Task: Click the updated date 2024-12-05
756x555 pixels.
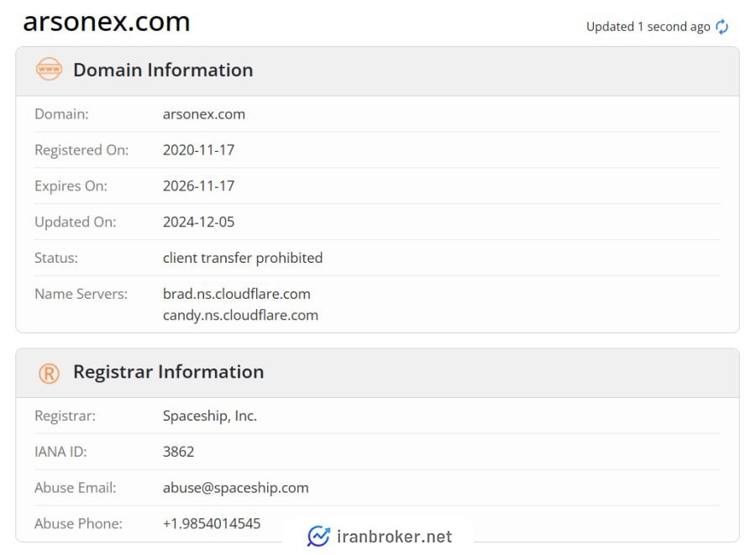Action: pos(199,223)
